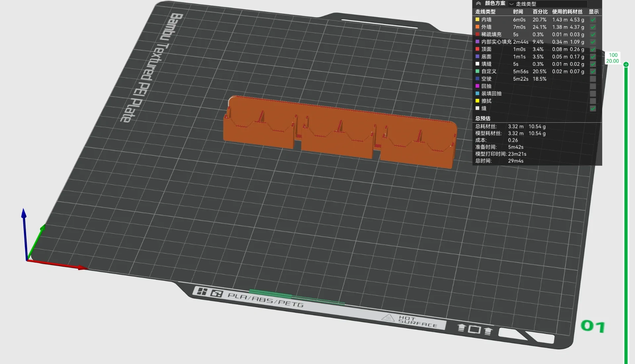Enable display checkbox for 擦拭
The height and width of the screenshot is (364, 635).
(x=593, y=101)
